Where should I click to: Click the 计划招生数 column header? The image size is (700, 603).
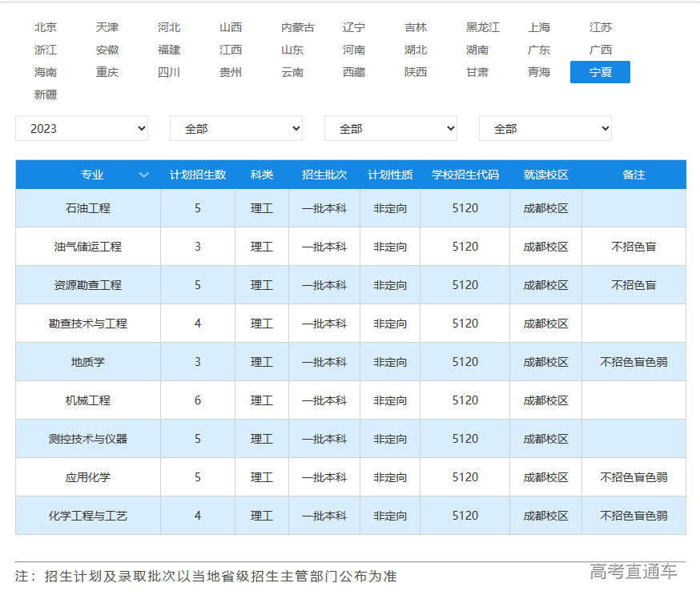tap(197, 174)
